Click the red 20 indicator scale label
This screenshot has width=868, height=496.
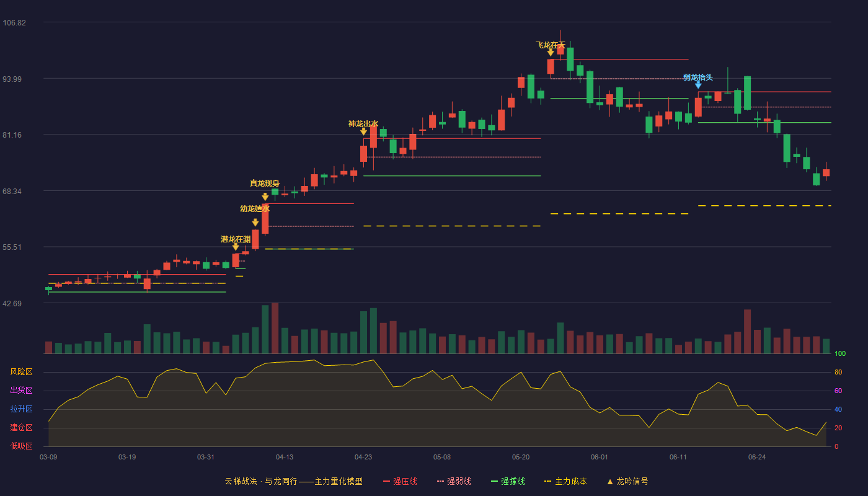tap(838, 428)
